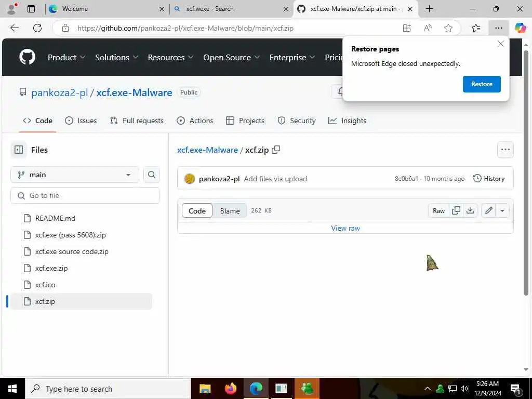Open the favorites list icon
The height and width of the screenshot is (399, 532).
coord(476,28)
